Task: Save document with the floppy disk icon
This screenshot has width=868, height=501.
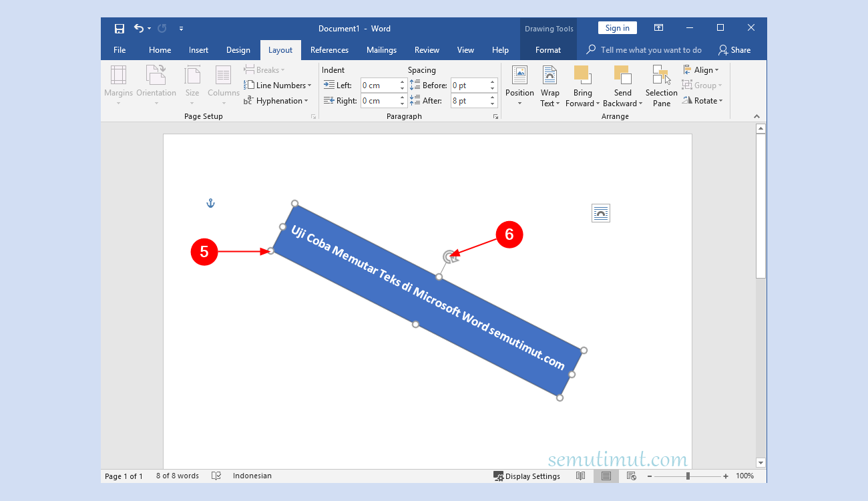Action: [x=120, y=29]
